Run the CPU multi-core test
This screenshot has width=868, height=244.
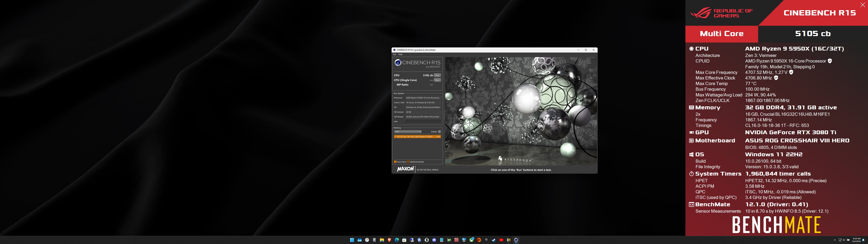pos(437,75)
